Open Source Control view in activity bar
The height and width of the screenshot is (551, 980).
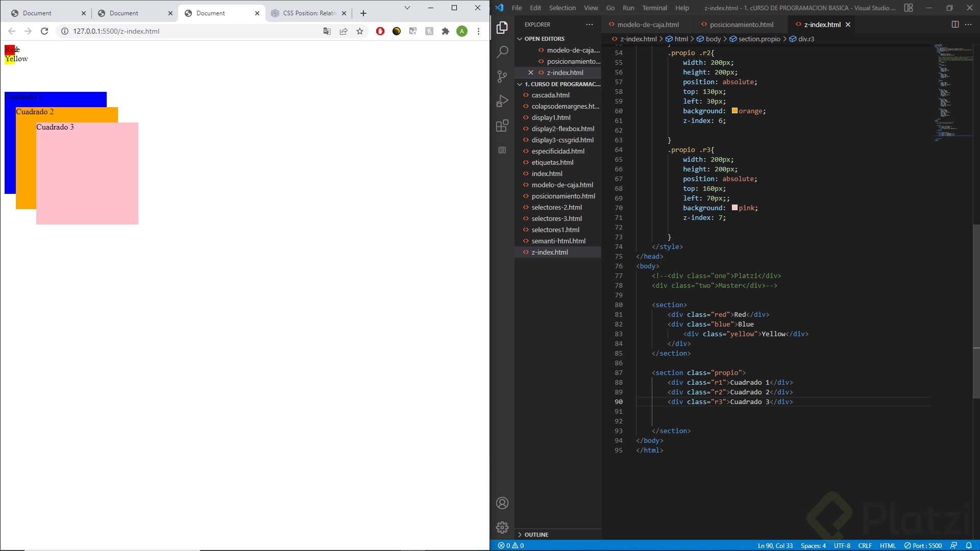tap(502, 77)
